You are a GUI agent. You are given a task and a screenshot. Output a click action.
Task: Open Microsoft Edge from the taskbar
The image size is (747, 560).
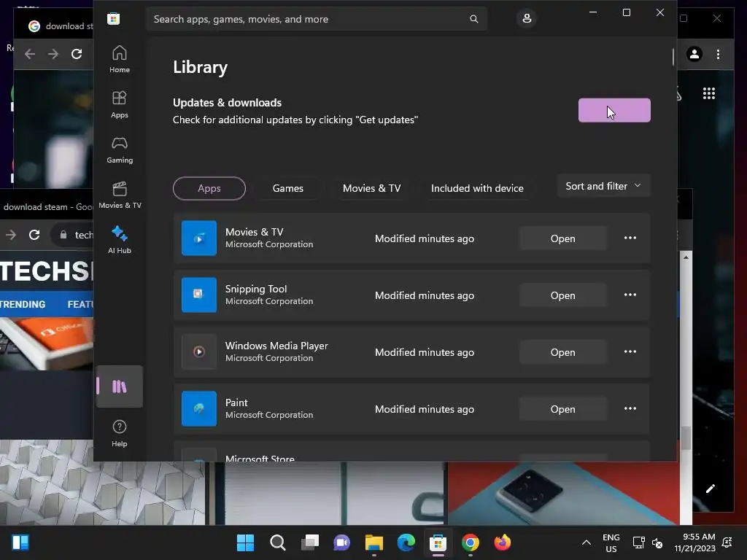pyautogui.click(x=406, y=542)
